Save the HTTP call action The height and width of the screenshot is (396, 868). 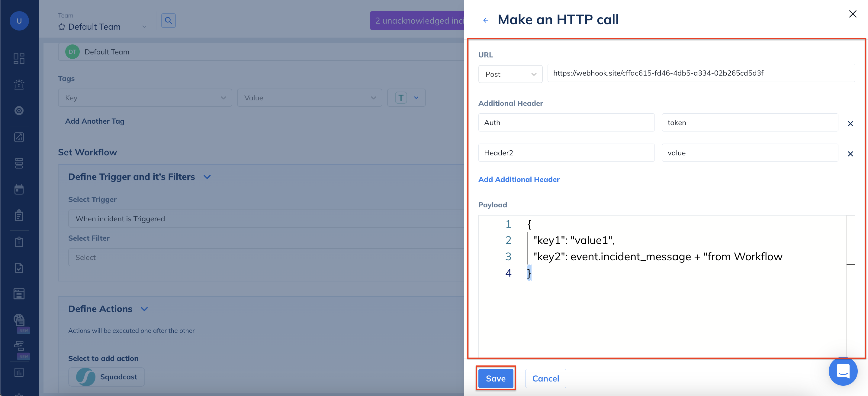point(495,378)
